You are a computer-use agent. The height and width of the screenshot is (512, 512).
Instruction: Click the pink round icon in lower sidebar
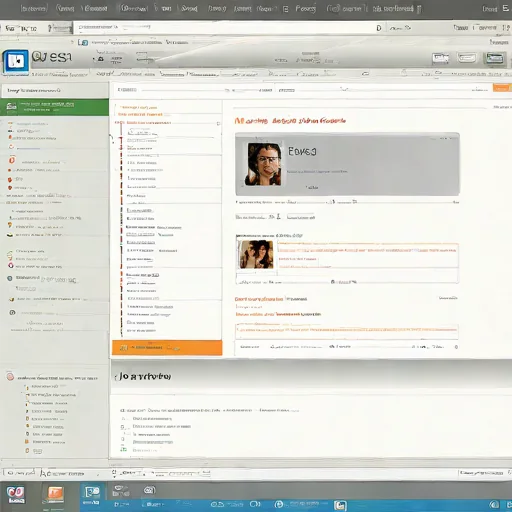tap(10, 377)
